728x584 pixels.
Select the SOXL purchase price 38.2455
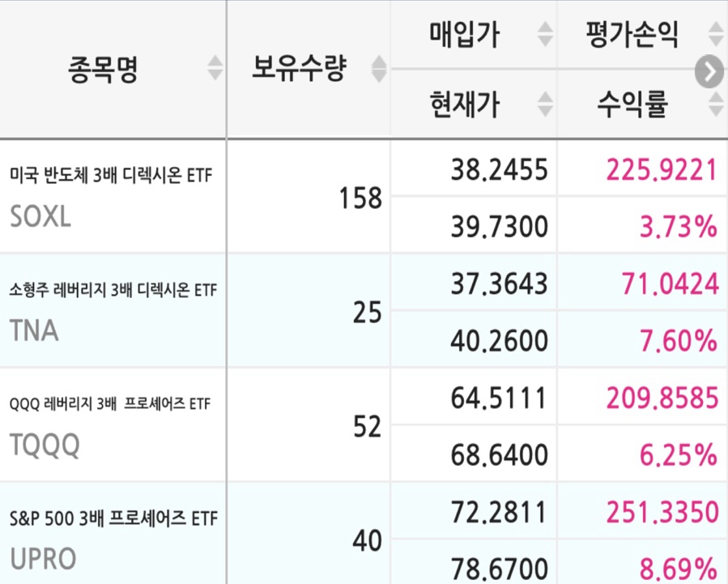coord(500,169)
